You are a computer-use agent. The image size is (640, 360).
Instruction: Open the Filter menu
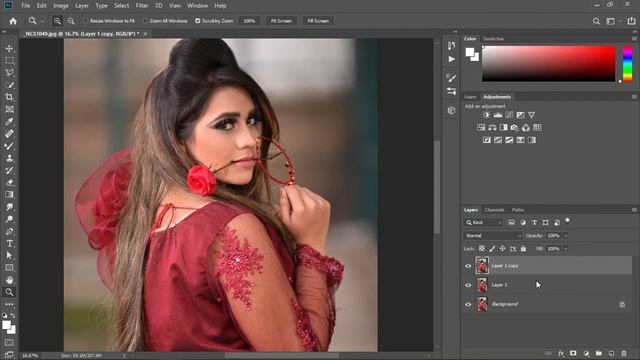[x=142, y=6]
